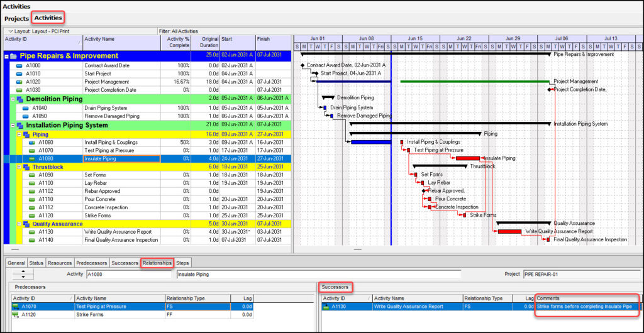This screenshot has width=644, height=333.
Task: Select the Contract Award Date milestone diamond
Action: point(303,65)
